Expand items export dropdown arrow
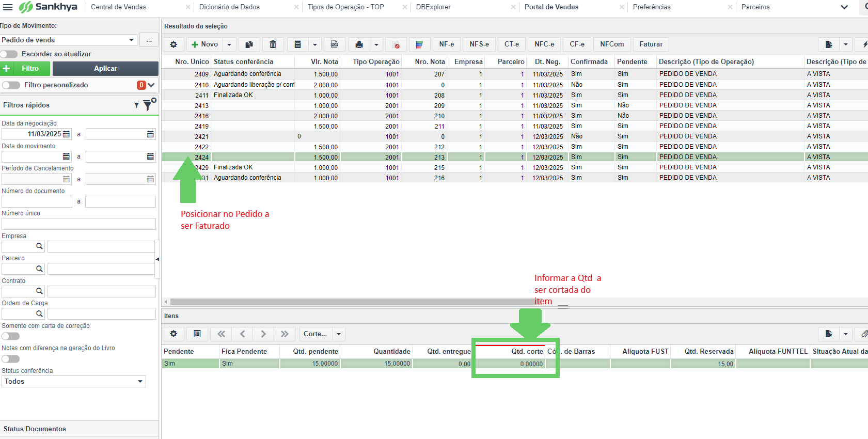 (846, 334)
